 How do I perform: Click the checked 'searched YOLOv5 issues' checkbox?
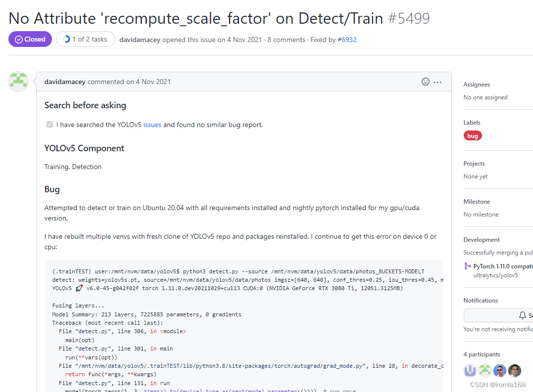click(49, 124)
